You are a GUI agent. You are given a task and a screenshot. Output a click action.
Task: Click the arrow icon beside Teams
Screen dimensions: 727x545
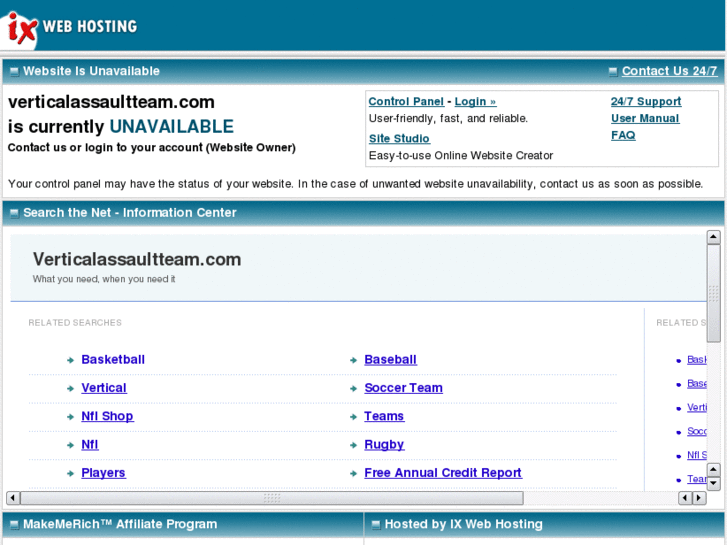pos(353,417)
